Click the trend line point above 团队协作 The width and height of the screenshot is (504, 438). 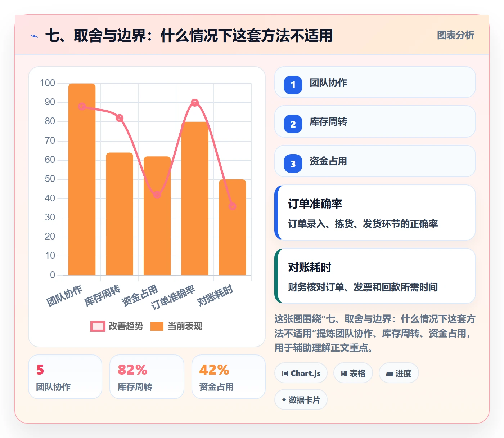(82, 107)
